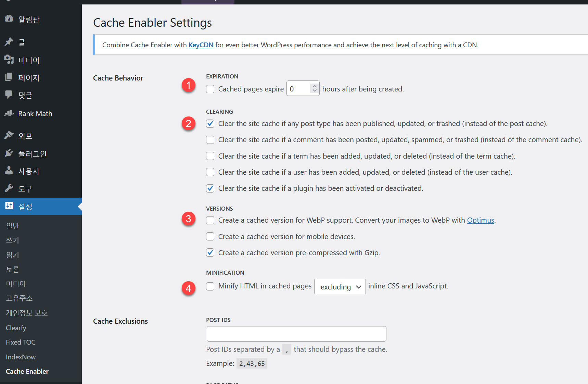Click the Optimus link
Viewport: 588px width, 384px height.
481,220
